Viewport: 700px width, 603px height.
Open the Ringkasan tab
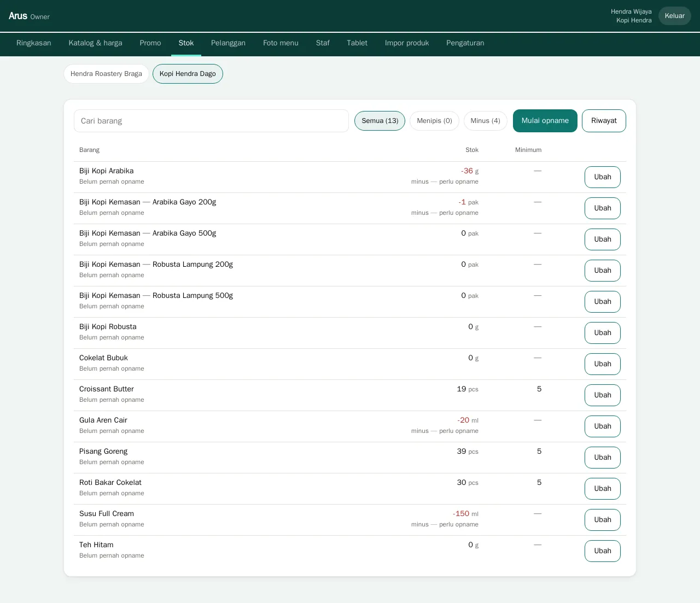tap(34, 43)
